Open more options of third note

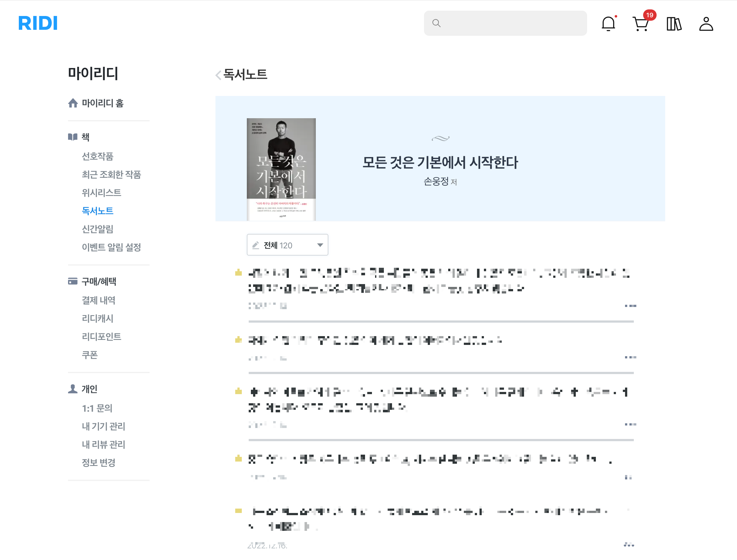tap(630, 424)
